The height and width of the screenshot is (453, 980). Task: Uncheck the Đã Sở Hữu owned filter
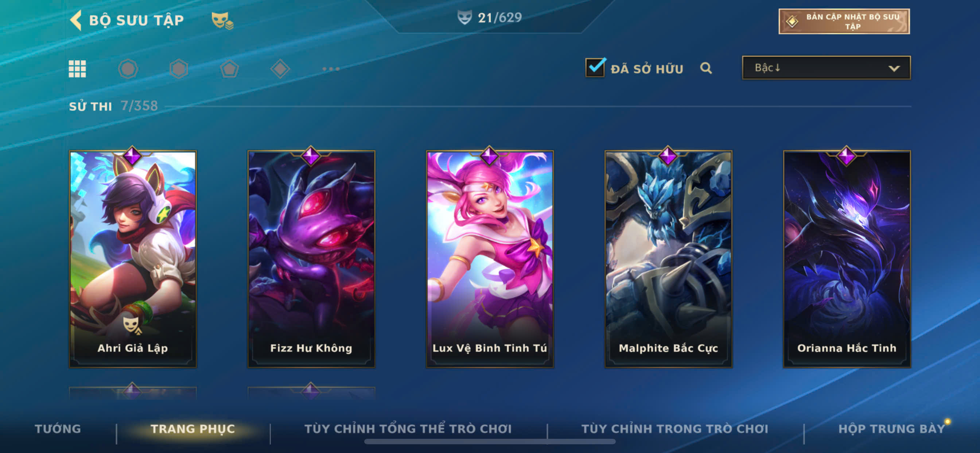(595, 67)
